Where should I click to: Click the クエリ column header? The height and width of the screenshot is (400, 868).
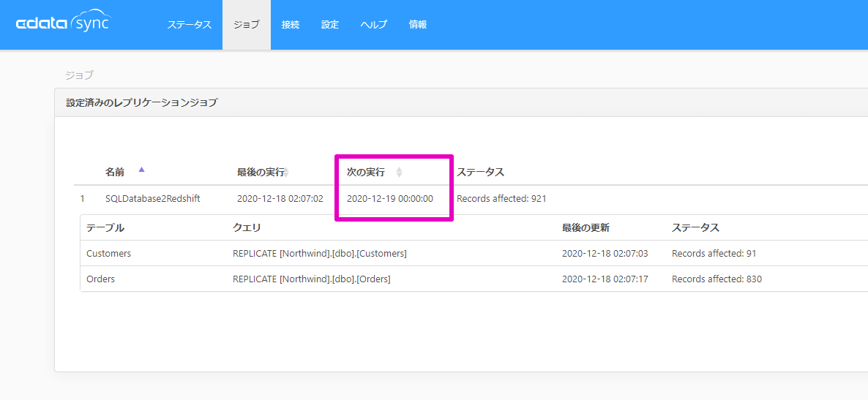point(247,227)
